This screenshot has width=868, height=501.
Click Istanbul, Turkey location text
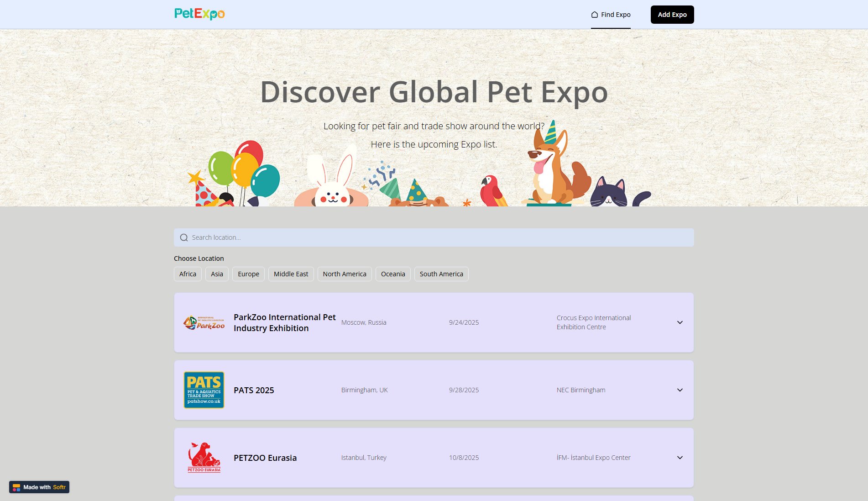coord(364,458)
